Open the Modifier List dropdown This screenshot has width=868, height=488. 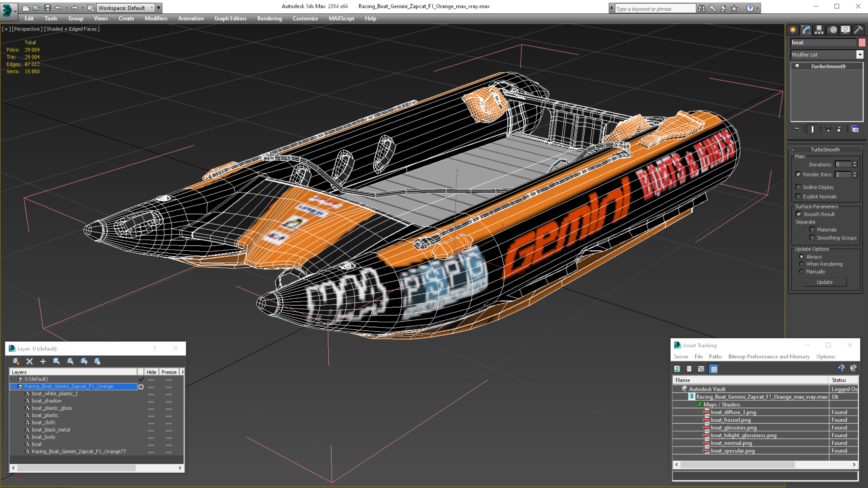tap(860, 55)
